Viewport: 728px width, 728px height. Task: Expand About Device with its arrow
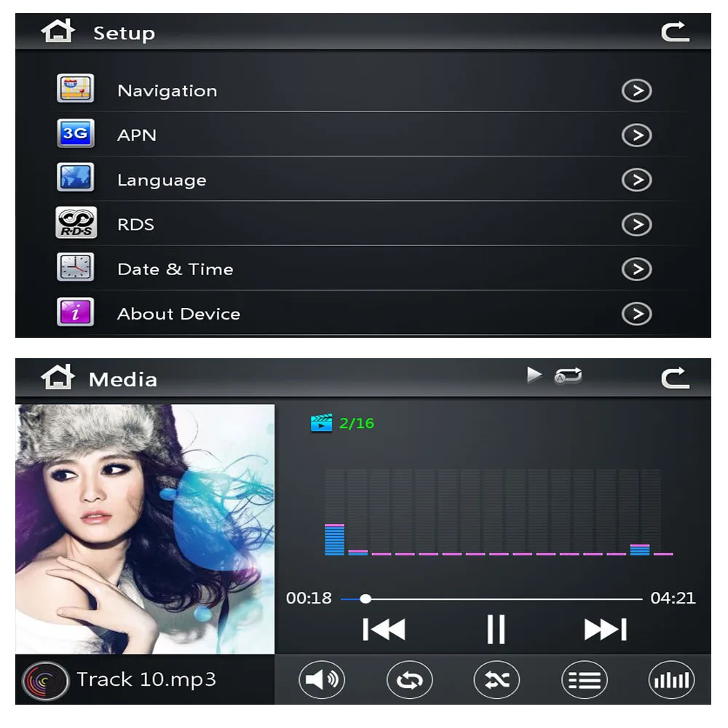click(636, 314)
